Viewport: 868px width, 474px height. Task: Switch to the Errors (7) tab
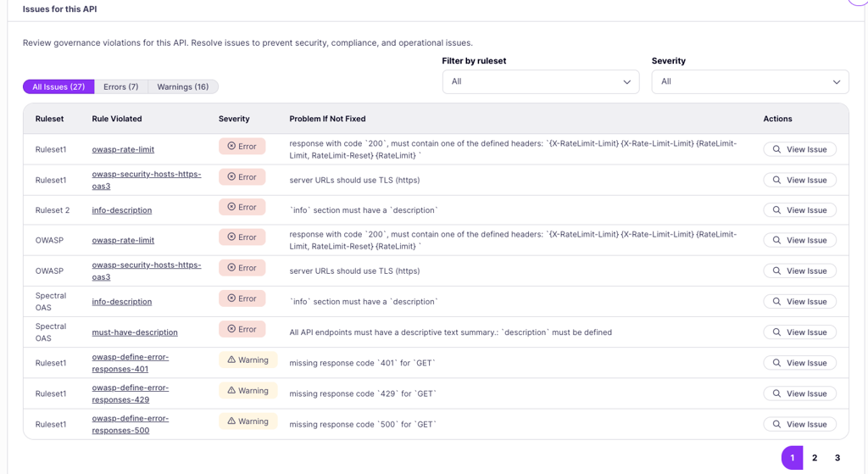pyautogui.click(x=120, y=87)
